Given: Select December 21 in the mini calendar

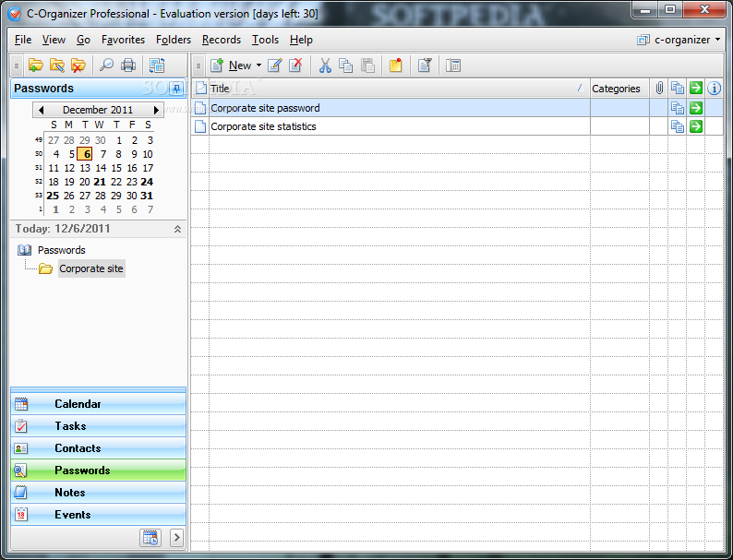Looking at the screenshot, I should coord(100,182).
